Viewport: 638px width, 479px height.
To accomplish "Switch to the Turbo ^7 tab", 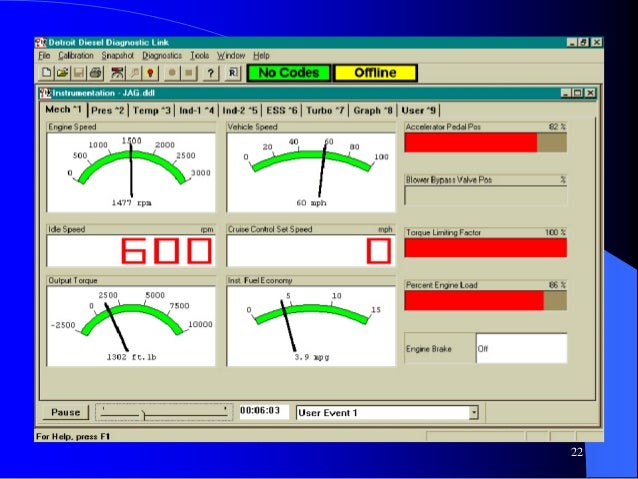I will pyautogui.click(x=326, y=110).
